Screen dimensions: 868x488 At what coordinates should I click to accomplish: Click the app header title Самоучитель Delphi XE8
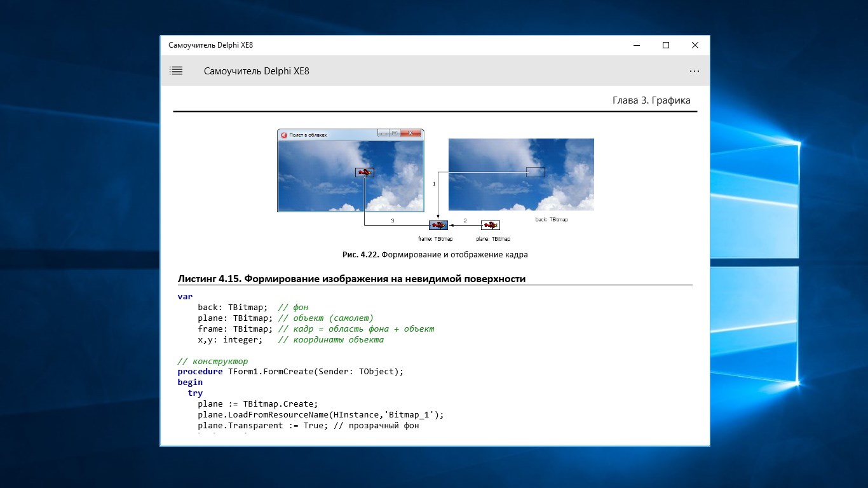(x=257, y=71)
